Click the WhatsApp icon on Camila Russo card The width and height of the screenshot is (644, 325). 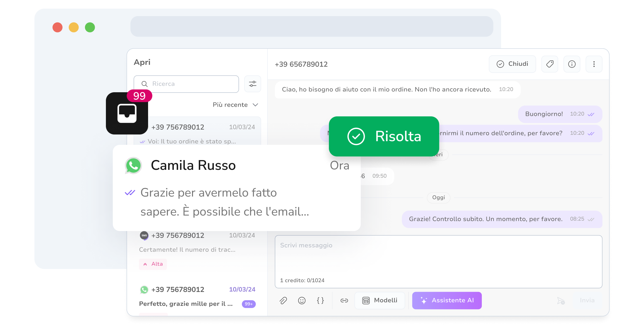pyautogui.click(x=133, y=166)
